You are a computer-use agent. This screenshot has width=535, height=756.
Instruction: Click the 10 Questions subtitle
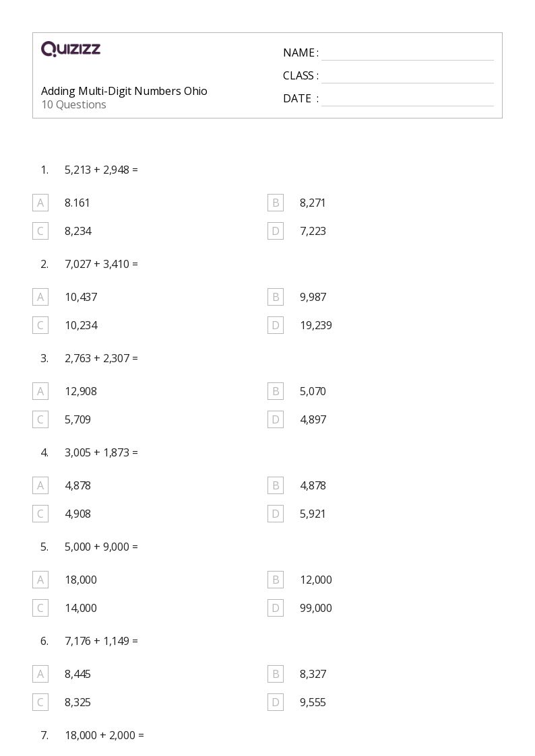coord(74,104)
